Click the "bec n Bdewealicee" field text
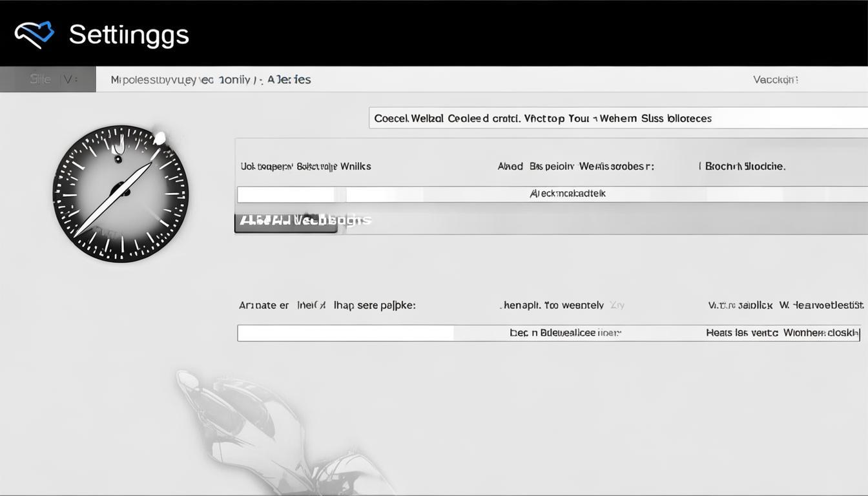Image resolution: width=868 pixels, height=496 pixels. 565,333
